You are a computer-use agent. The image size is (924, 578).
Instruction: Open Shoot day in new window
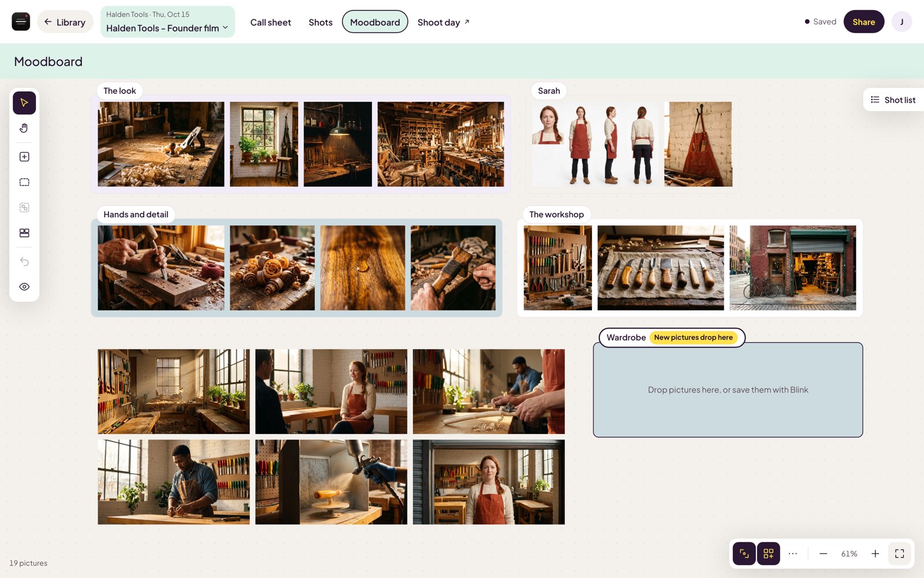pos(444,22)
